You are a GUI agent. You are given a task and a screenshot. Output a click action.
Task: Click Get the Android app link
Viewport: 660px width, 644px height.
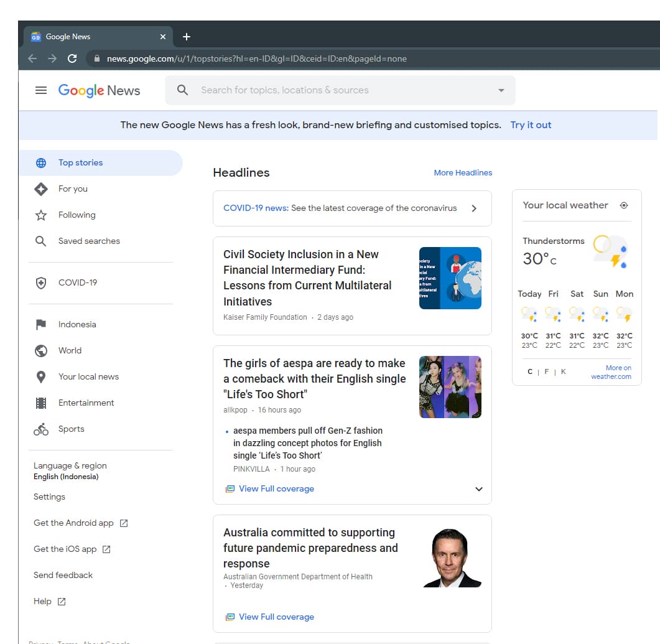tap(73, 523)
